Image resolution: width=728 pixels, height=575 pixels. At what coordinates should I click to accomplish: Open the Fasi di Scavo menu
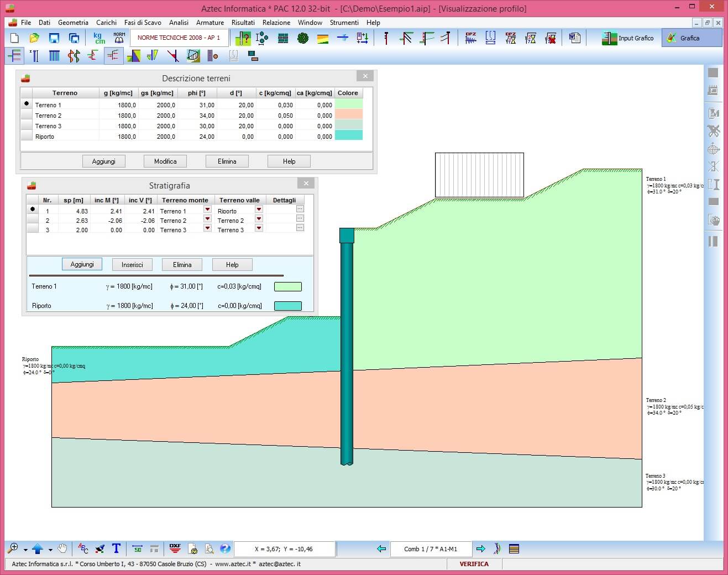coord(143,23)
